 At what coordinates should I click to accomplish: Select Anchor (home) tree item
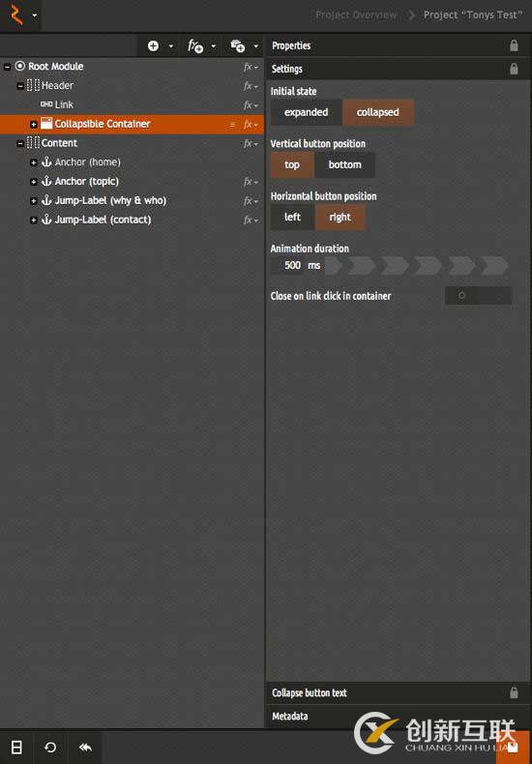[x=87, y=162]
